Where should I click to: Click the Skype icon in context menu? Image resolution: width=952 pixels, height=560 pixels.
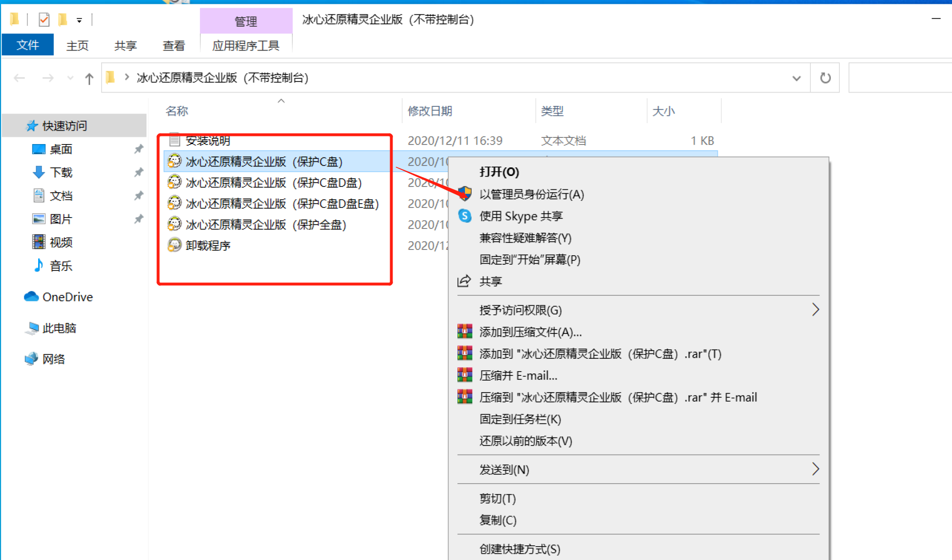tap(465, 216)
